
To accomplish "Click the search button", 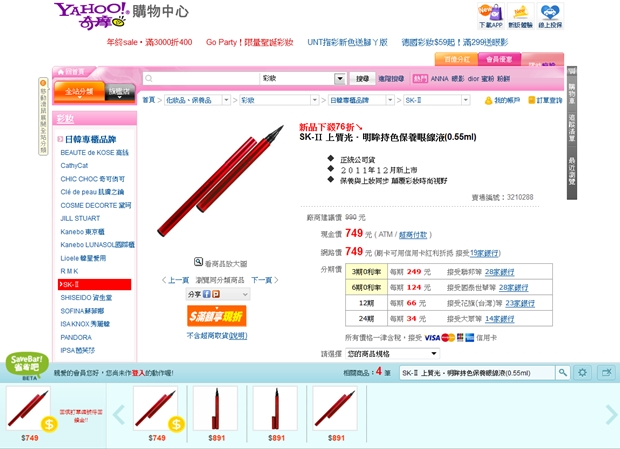I will [362, 78].
